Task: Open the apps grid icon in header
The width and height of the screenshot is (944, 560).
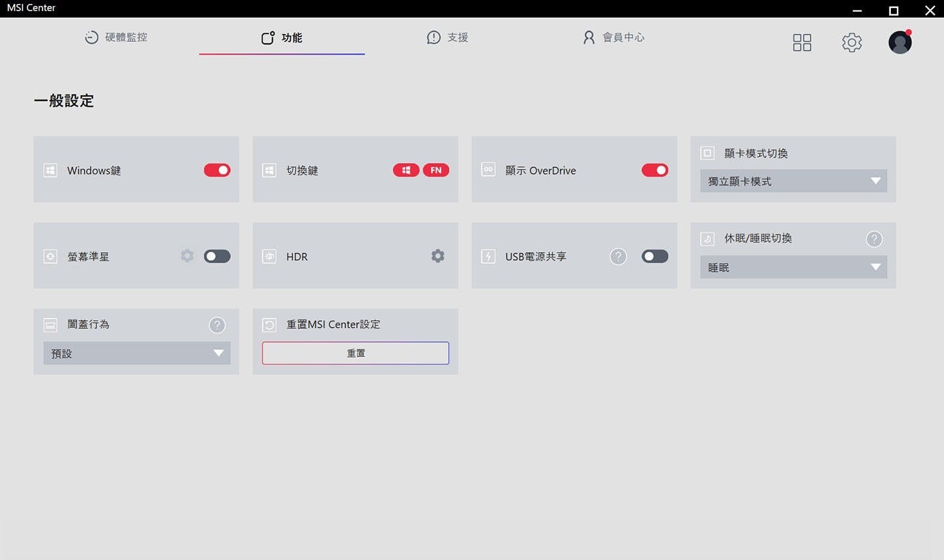Action: (802, 43)
